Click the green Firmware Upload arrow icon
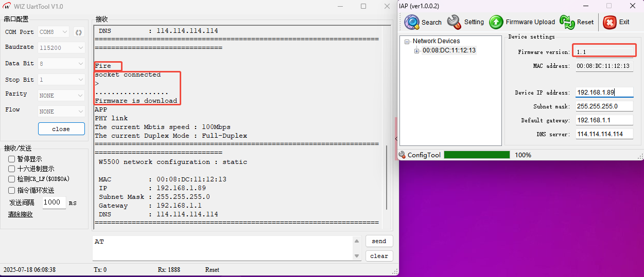This screenshot has height=277, width=644. click(x=496, y=22)
